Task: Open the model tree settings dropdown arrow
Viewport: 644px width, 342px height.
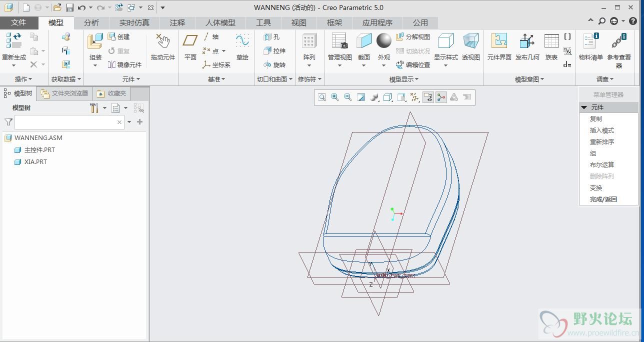Action: tap(104, 108)
